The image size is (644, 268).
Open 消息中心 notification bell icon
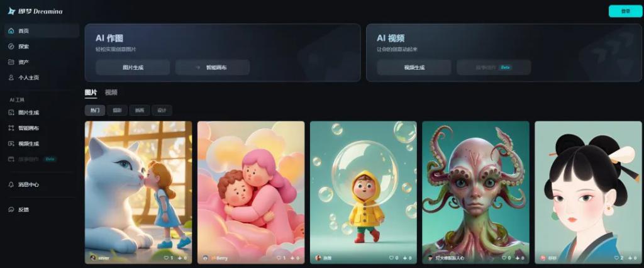(x=11, y=184)
